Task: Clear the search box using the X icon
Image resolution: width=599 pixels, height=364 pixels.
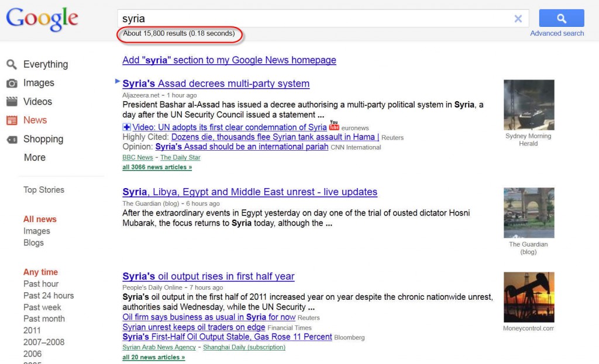Action: [518, 18]
